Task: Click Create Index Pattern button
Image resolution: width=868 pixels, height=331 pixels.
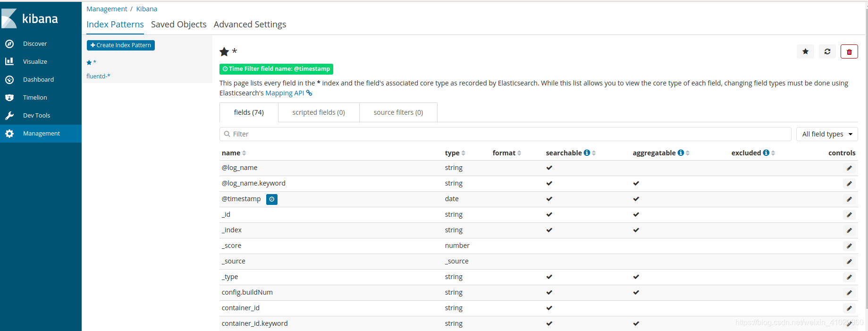Action: tap(121, 45)
